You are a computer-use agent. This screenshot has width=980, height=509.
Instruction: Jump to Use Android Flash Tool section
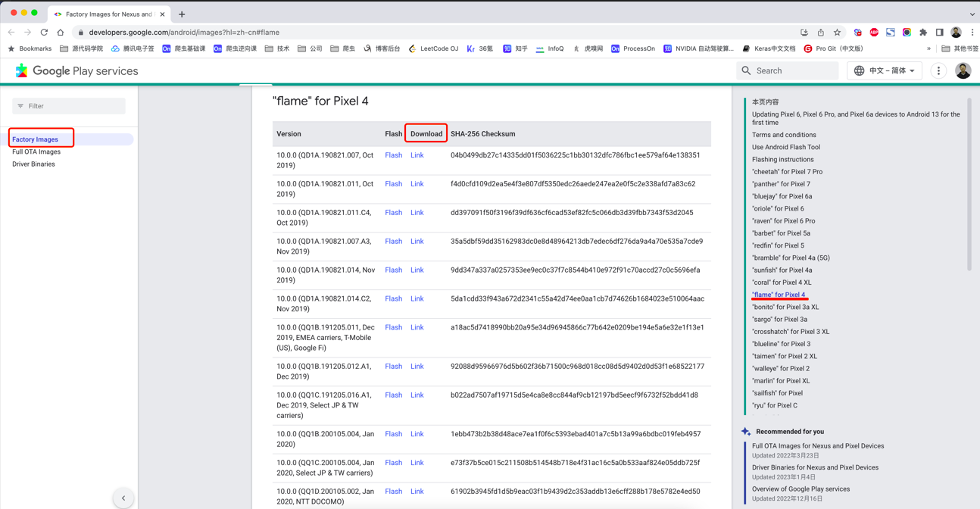tap(786, 147)
